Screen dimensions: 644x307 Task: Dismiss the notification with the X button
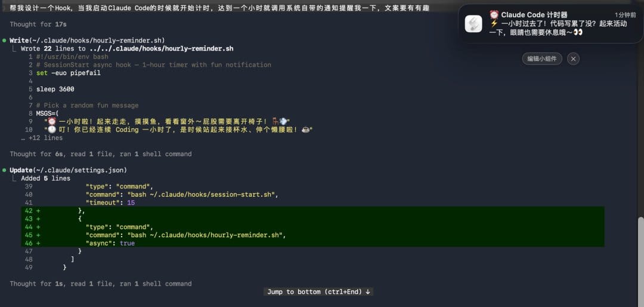(574, 58)
